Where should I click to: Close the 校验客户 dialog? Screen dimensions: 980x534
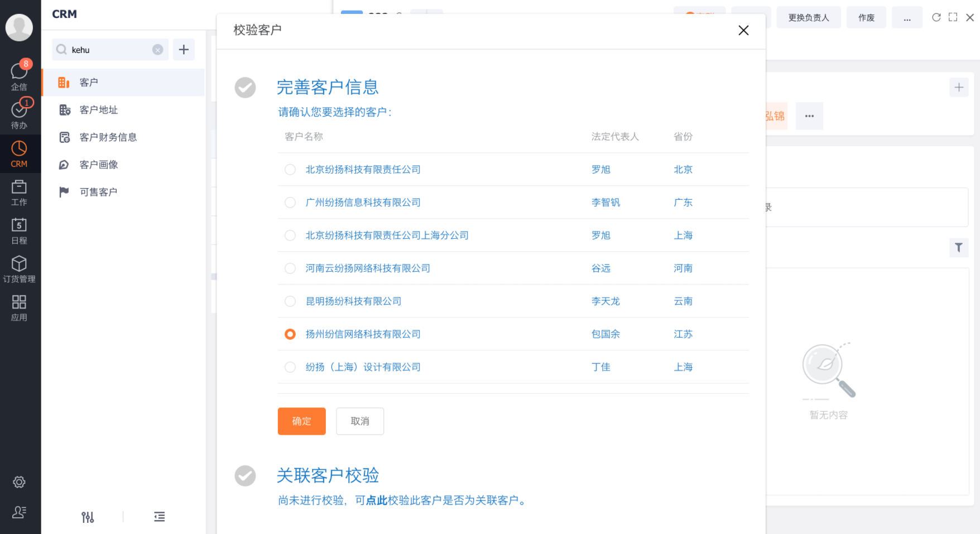[x=743, y=30]
